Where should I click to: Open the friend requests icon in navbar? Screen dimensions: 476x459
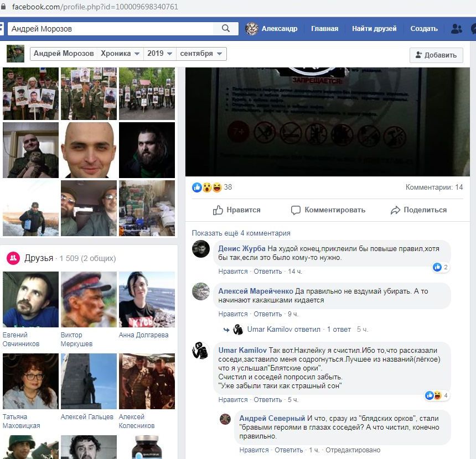(456, 29)
